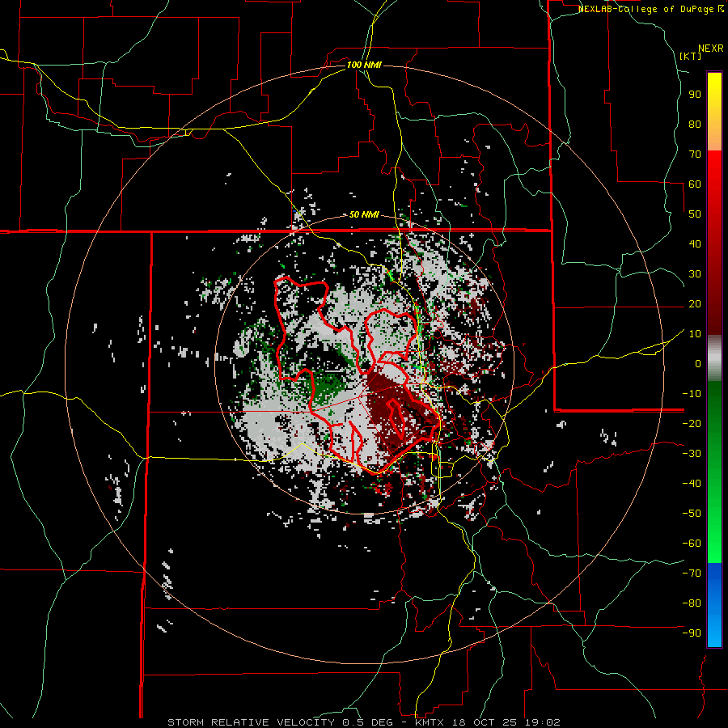728x728 pixels.
Task: Click the 80 value on the velocity scale
Action: click(695, 125)
